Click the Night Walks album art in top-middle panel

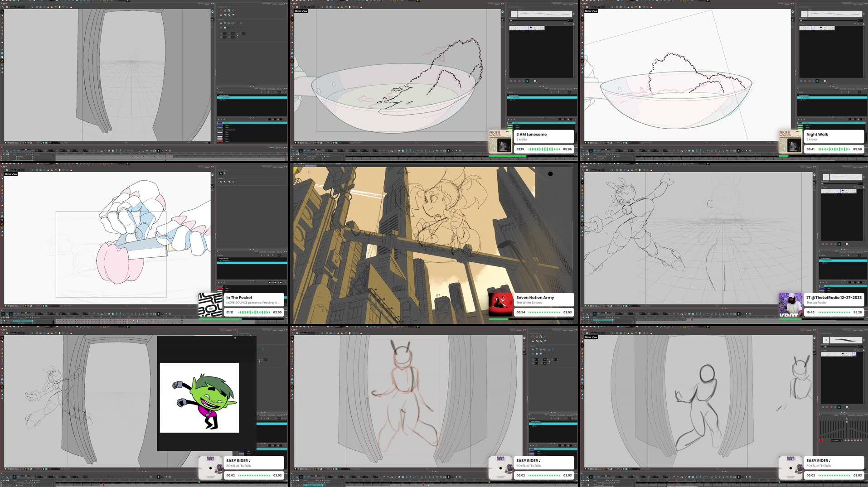500,141
